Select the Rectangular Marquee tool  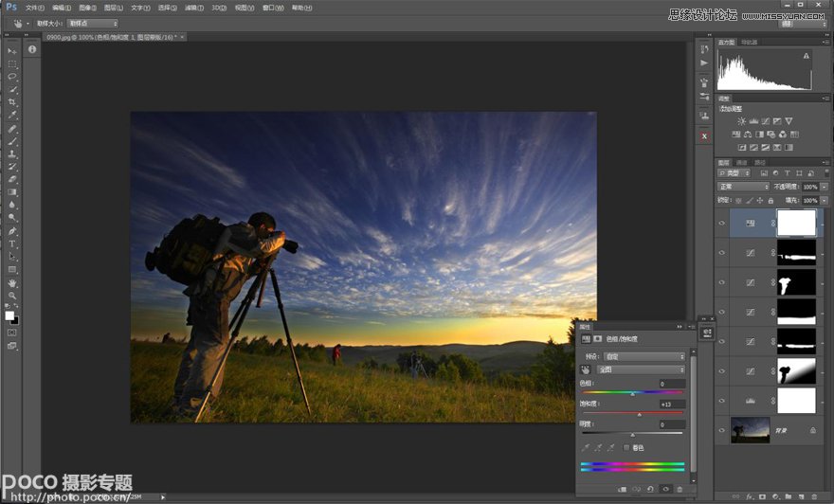tap(12, 63)
